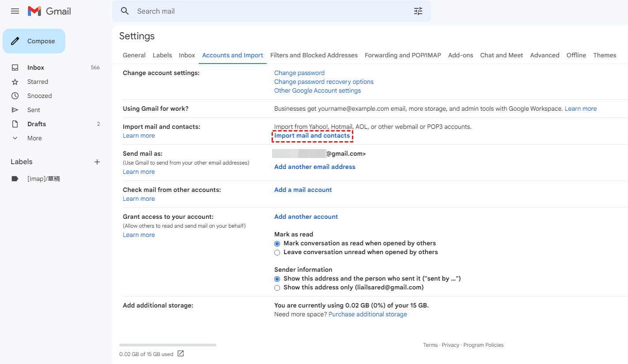
Task: Click Import mail and contacts link
Action: click(x=312, y=135)
